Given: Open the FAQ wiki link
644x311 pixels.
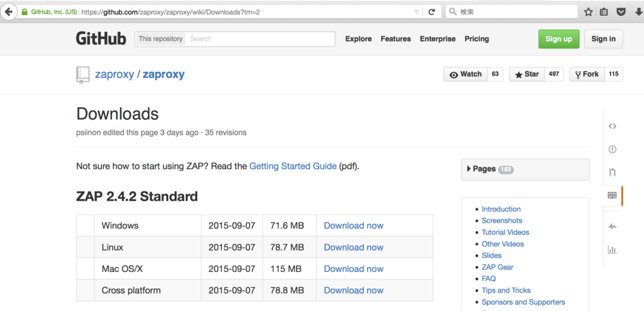Looking at the screenshot, I should coord(489,278).
